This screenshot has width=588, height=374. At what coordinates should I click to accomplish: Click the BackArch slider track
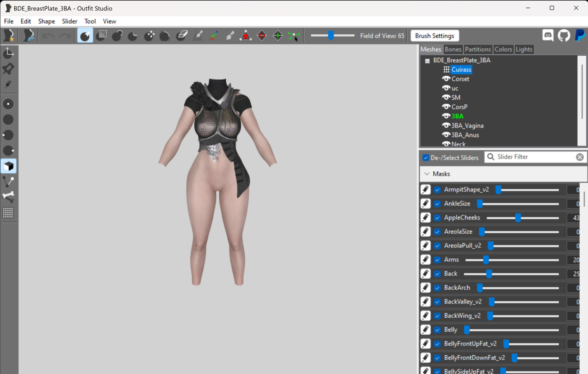(x=518, y=288)
